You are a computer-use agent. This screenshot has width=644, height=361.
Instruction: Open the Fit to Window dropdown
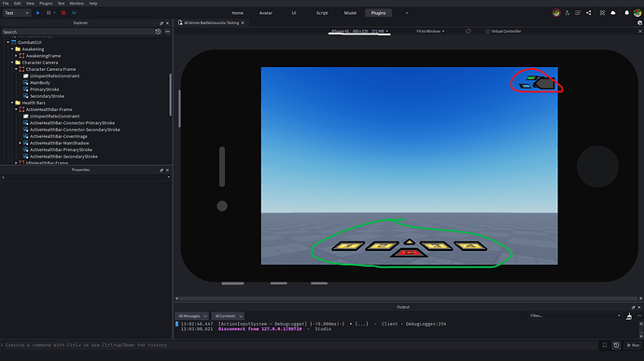click(430, 31)
